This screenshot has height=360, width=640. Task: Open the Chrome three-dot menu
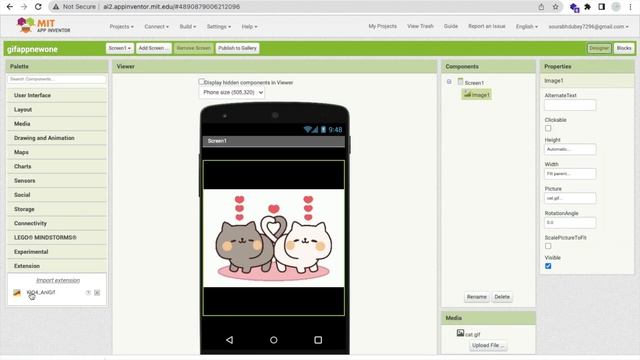(631, 7)
